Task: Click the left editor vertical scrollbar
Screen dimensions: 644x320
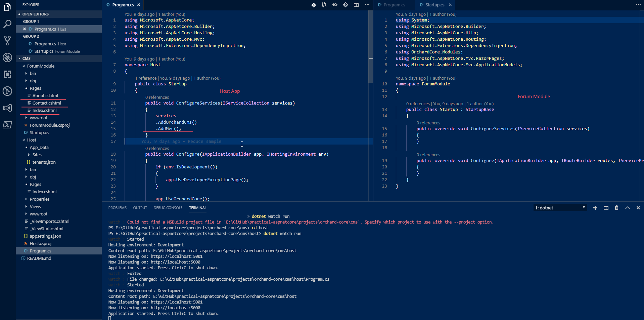Action: click(371, 47)
